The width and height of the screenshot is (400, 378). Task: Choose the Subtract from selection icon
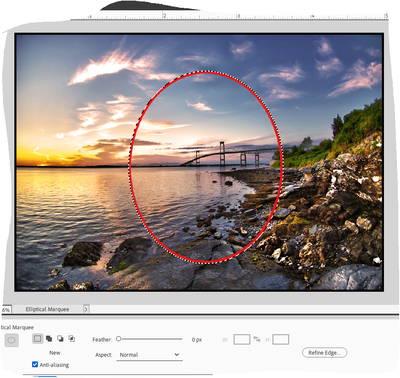coord(60,339)
